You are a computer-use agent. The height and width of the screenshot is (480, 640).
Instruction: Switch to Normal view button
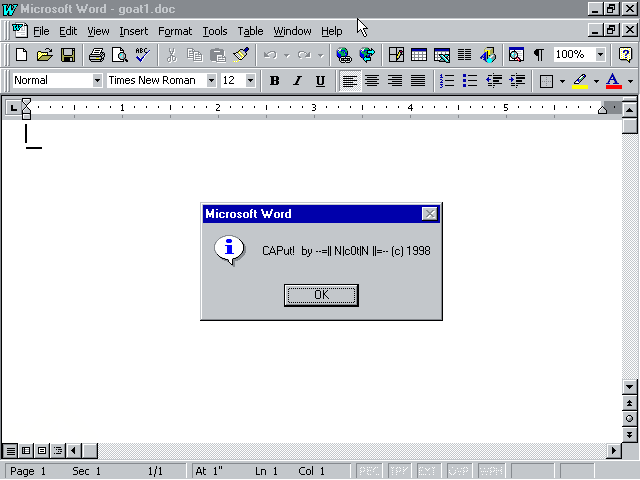[11, 451]
